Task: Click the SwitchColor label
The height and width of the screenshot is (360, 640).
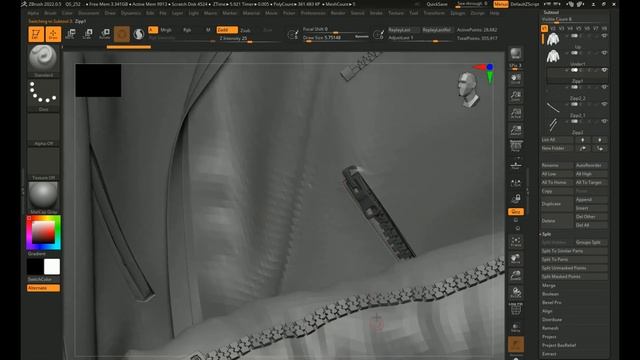Action: (x=40, y=280)
